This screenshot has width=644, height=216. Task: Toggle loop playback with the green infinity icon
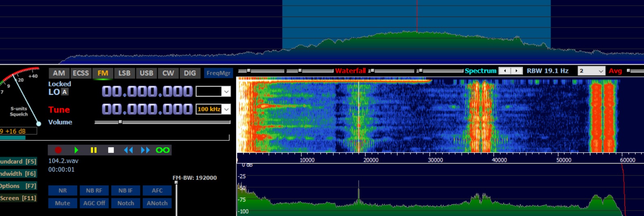163,150
